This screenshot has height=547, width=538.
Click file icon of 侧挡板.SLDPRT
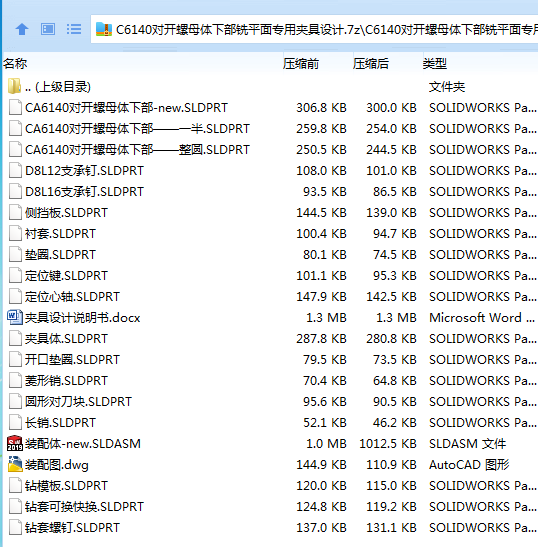tap(15, 212)
